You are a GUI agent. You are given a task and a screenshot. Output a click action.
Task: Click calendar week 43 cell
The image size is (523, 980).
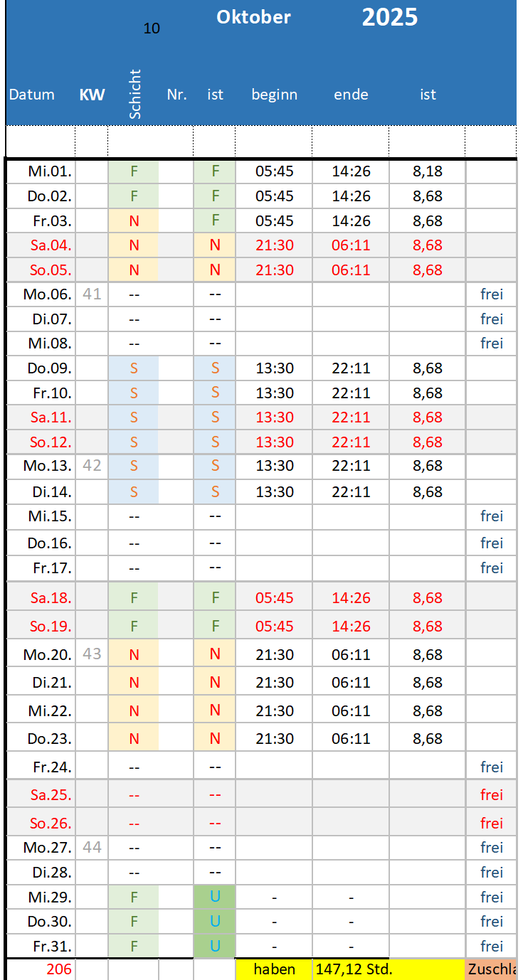[92, 654]
